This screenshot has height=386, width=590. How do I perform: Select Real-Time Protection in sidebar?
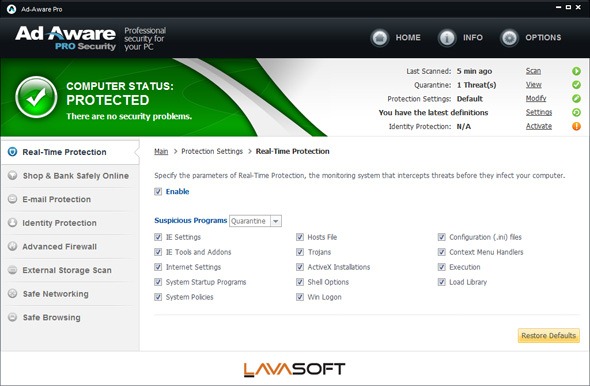pos(70,152)
